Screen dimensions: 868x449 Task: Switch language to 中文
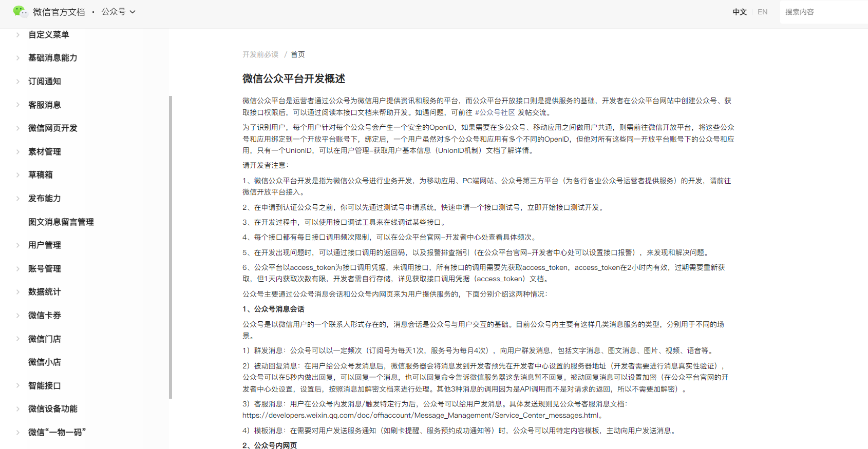click(740, 12)
